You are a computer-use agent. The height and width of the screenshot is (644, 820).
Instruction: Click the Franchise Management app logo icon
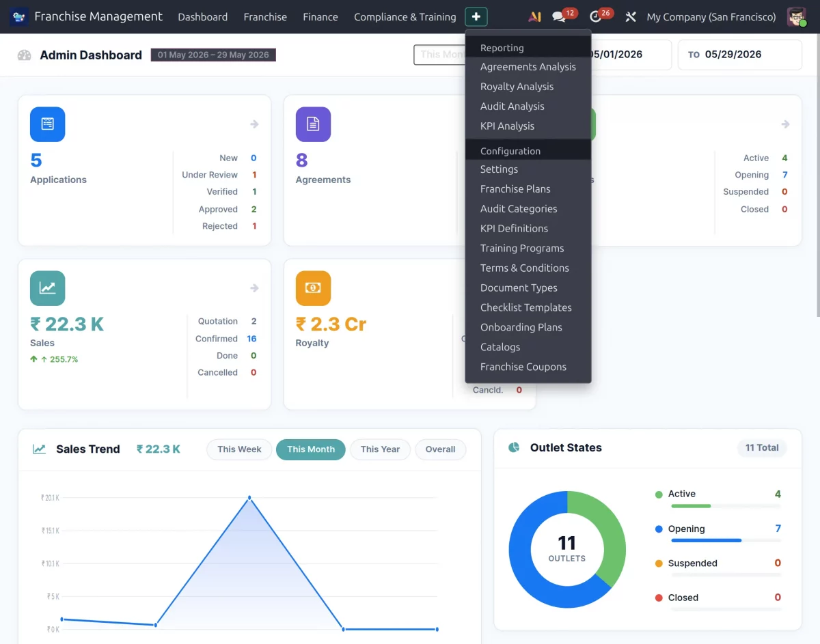(x=19, y=16)
